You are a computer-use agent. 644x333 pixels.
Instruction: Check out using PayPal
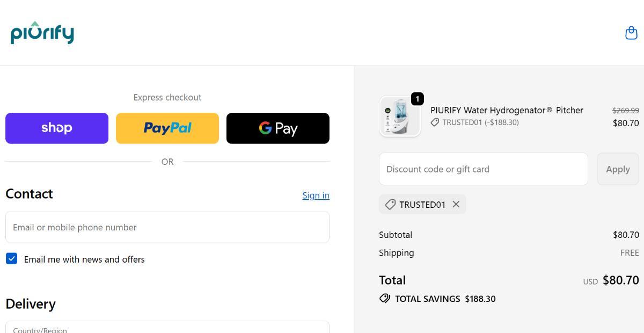(x=167, y=128)
